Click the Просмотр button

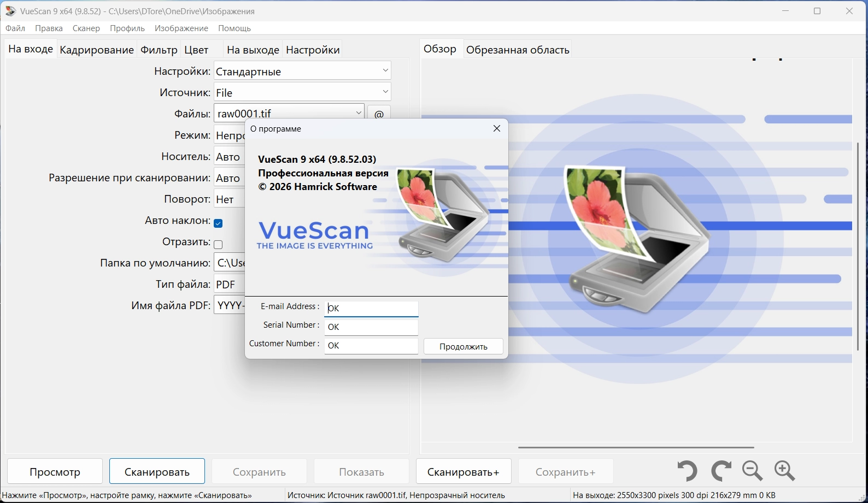tap(55, 471)
